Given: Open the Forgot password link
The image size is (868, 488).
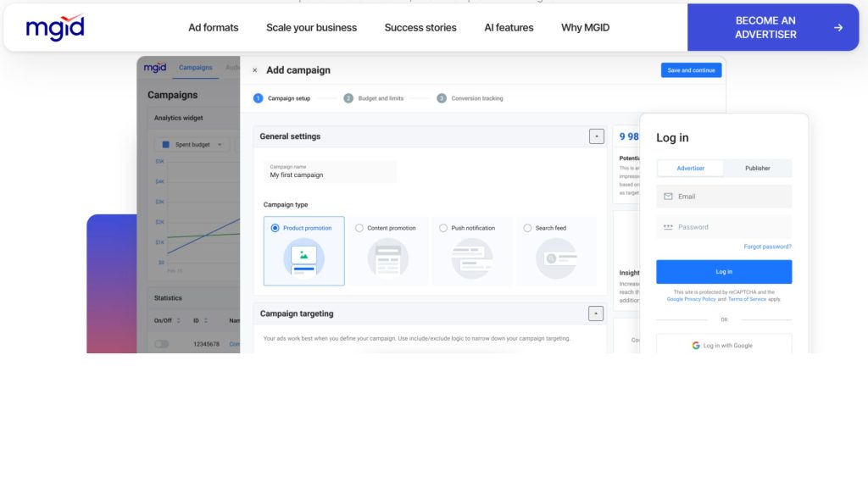Looking at the screenshot, I should (767, 247).
